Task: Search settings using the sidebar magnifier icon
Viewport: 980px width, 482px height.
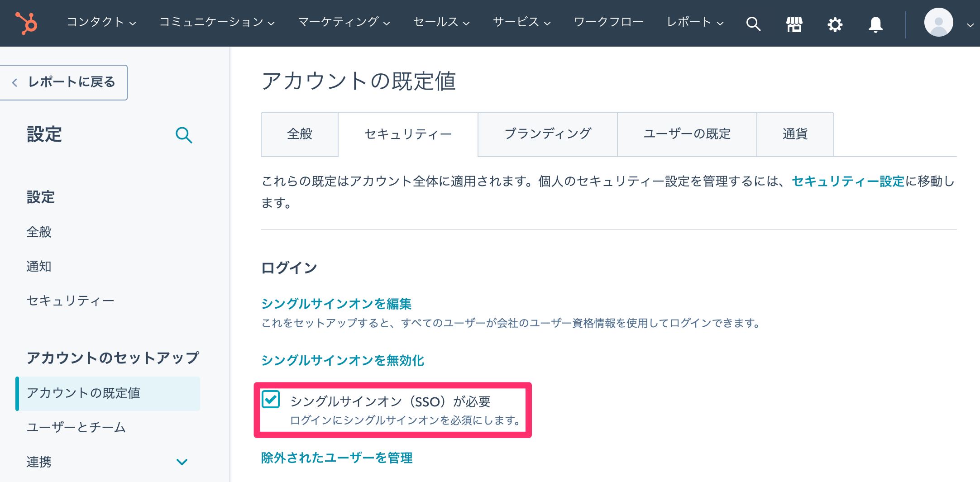Action: (x=184, y=135)
